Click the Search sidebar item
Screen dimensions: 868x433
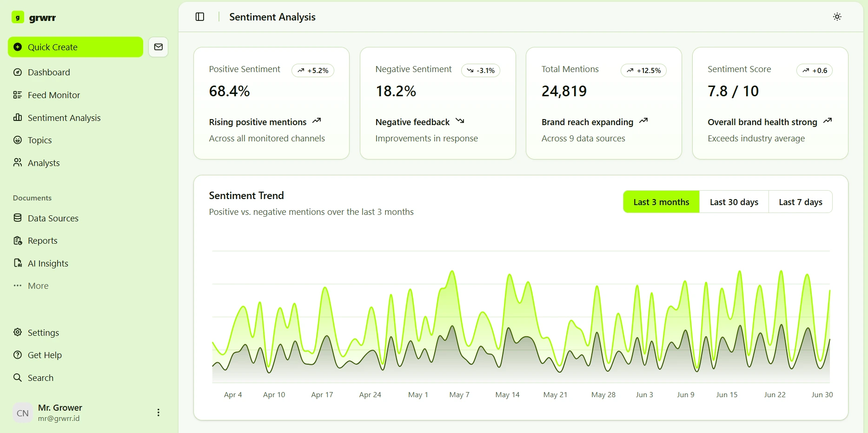click(x=40, y=378)
